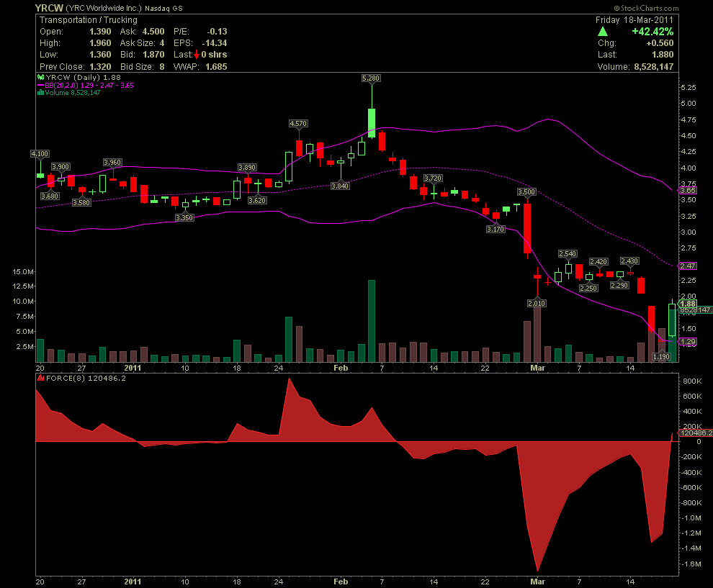This screenshot has width=713, height=588.
Task: Click the Nasdaq GS exchange label
Action: point(163,8)
